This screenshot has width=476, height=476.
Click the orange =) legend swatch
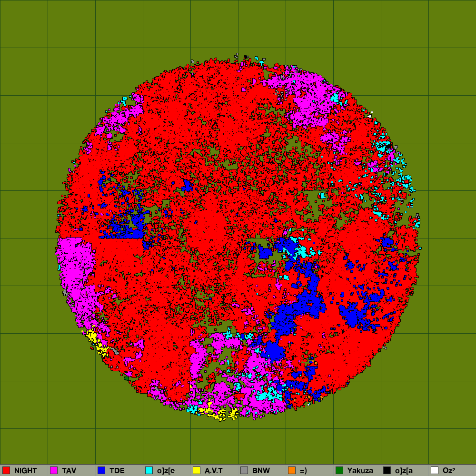tap(292, 470)
